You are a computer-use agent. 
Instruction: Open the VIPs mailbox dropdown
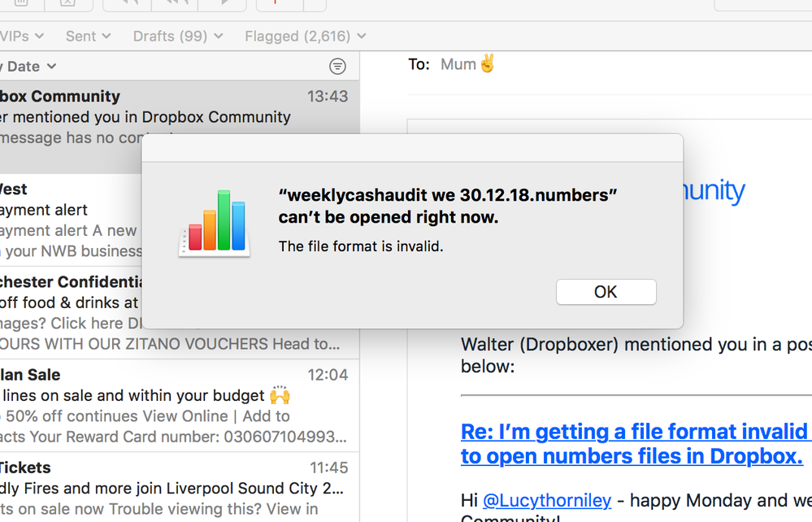pos(22,37)
